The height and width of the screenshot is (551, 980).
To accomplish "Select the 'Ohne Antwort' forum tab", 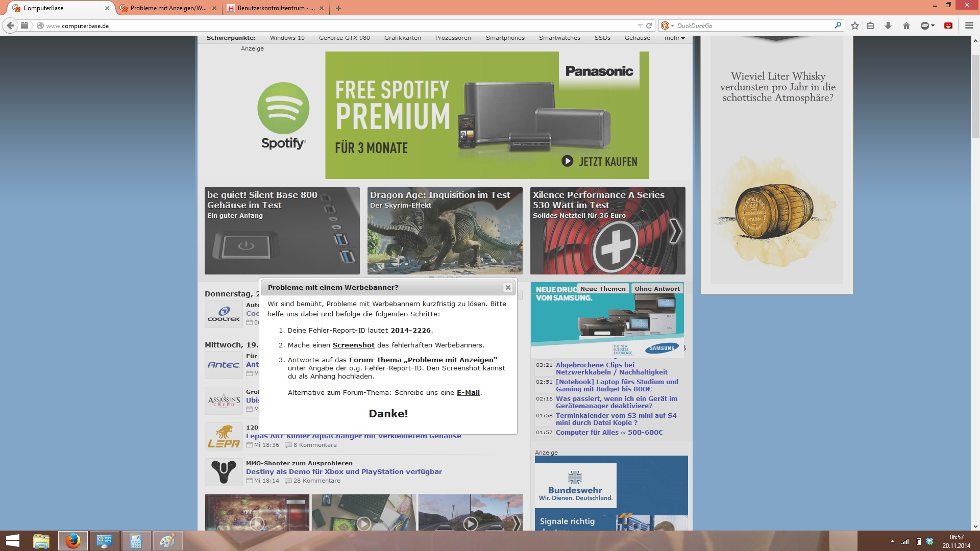I will 657,289.
